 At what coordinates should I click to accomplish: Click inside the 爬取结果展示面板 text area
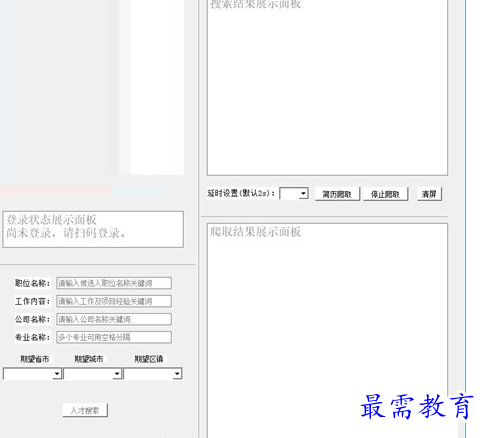click(x=327, y=330)
